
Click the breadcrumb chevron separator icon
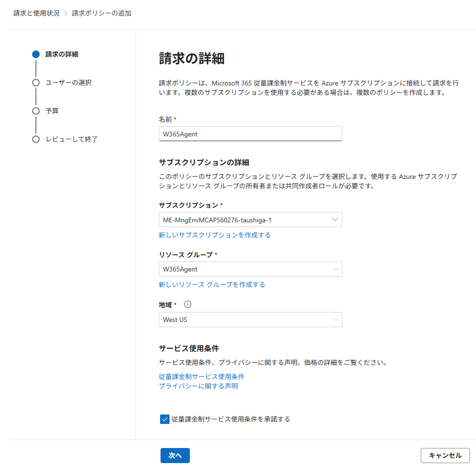(x=66, y=13)
